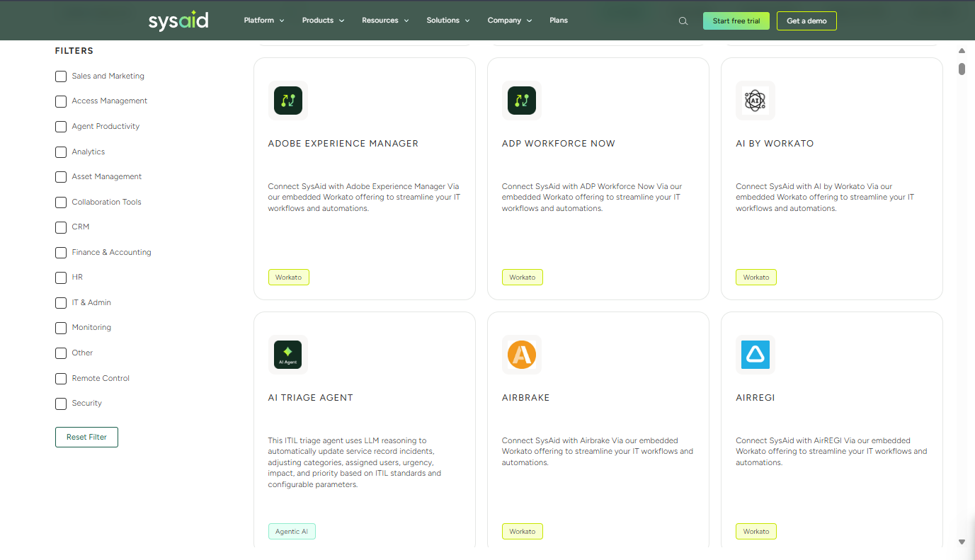The width and height of the screenshot is (975, 560).
Task: Open the AI by Workato atom icon
Action: pos(755,100)
